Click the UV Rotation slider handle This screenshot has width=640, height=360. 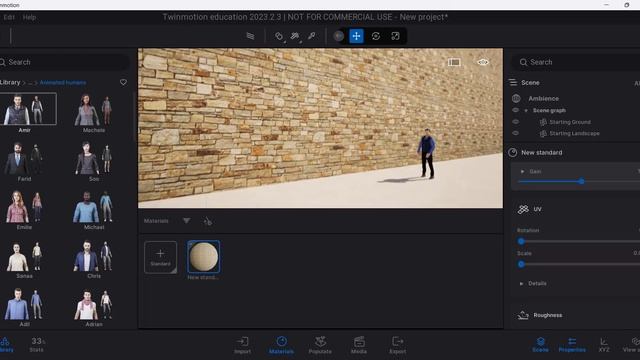coord(521,241)
